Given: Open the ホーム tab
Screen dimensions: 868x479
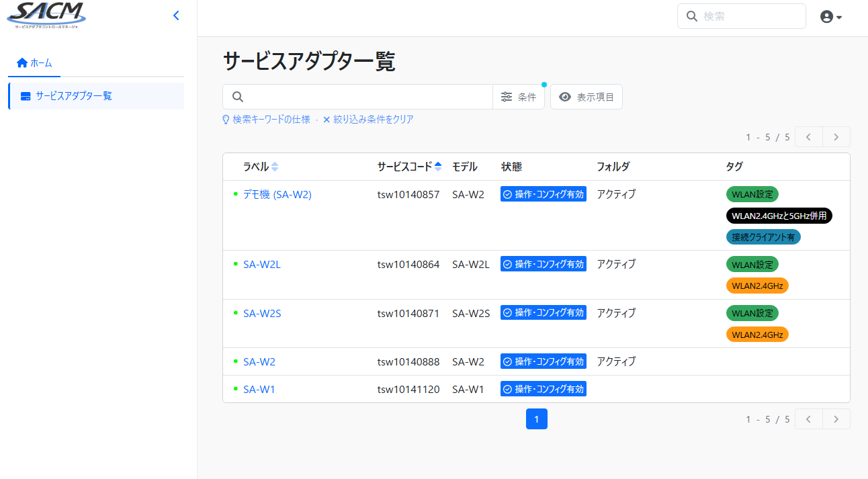Looking at the screenshot, I should [34, 62].
